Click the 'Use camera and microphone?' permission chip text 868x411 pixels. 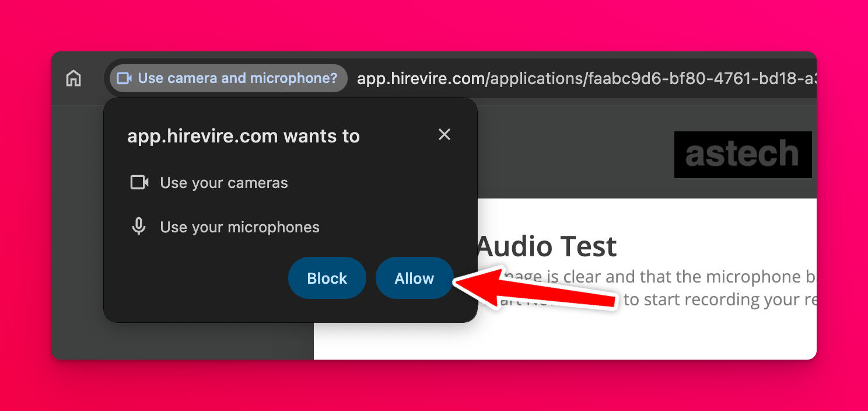pos(237,78)
